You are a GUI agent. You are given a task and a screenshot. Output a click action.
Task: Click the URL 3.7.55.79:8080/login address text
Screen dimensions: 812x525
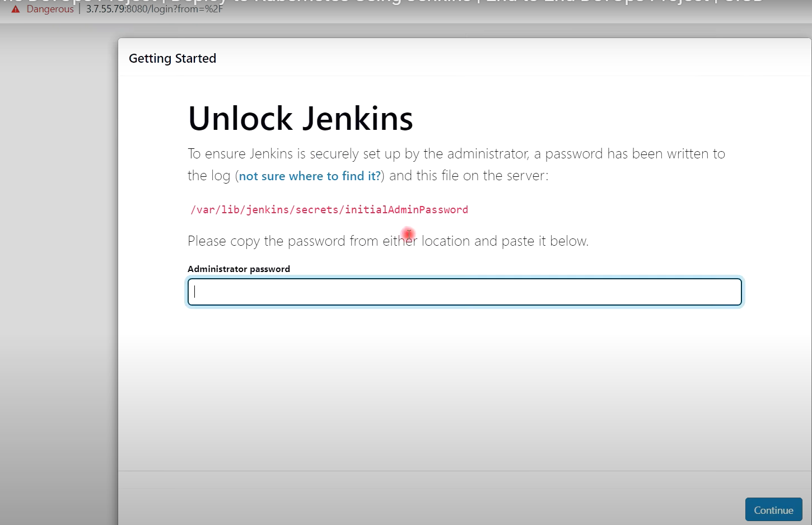point(155,9)
